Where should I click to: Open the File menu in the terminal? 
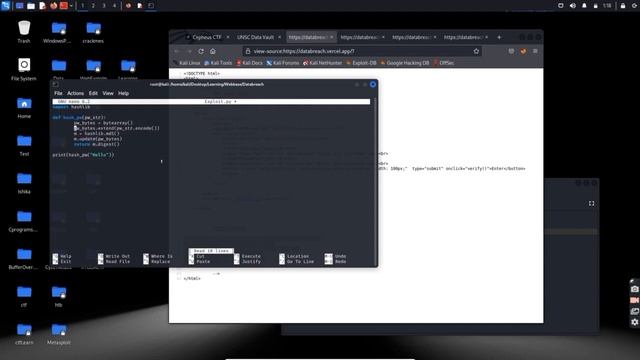(58, 93)
